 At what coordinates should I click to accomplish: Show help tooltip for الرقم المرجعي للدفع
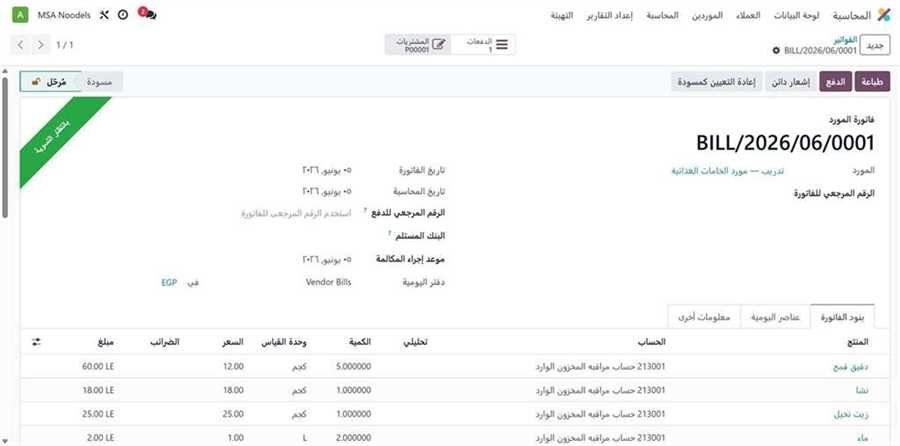[x=366, y=211]
